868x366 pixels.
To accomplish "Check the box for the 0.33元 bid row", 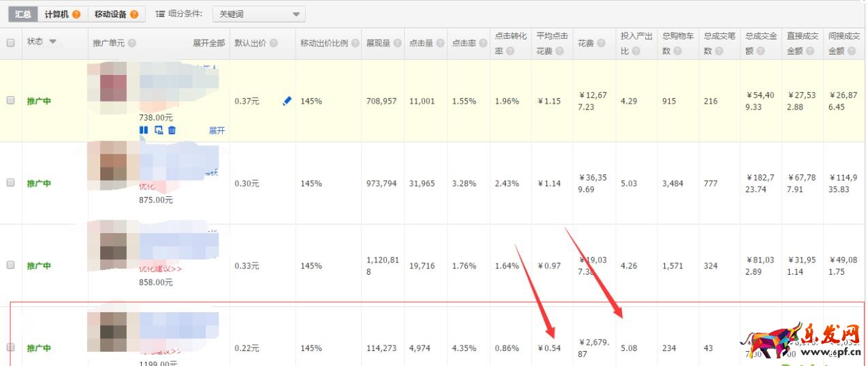I will point(10,265).
